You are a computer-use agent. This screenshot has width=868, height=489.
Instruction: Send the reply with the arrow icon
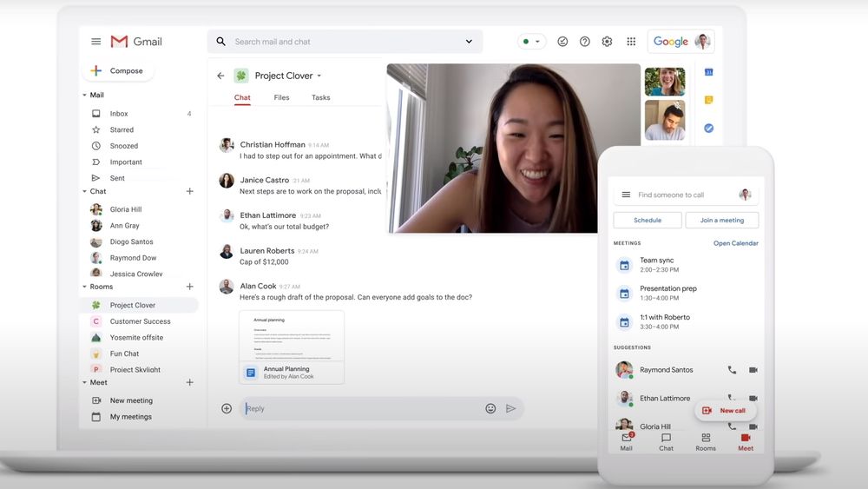tap(510, 409)
